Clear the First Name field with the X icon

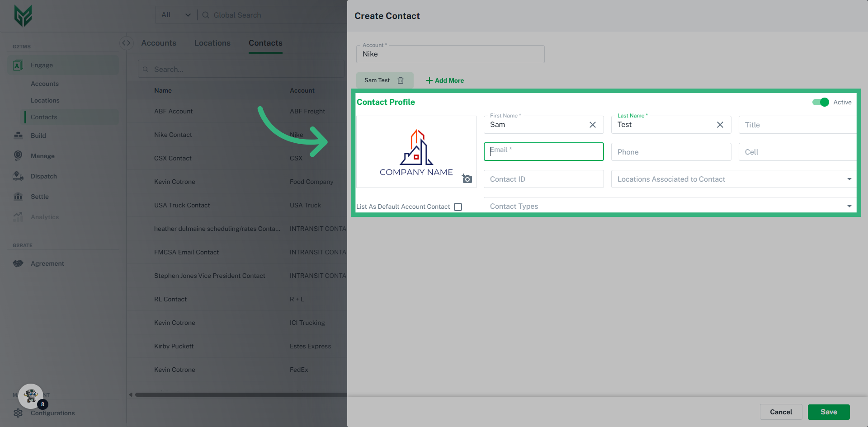593,125
